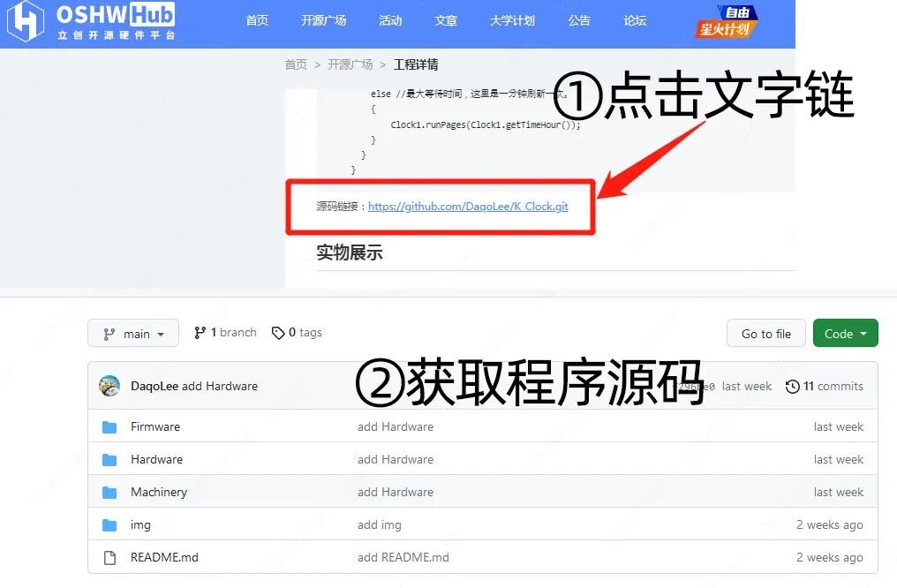This screenshot has width=897, height=588.
Task: Click the star fire plan banner
Action: pyautogui.click(x=727, y=23)
